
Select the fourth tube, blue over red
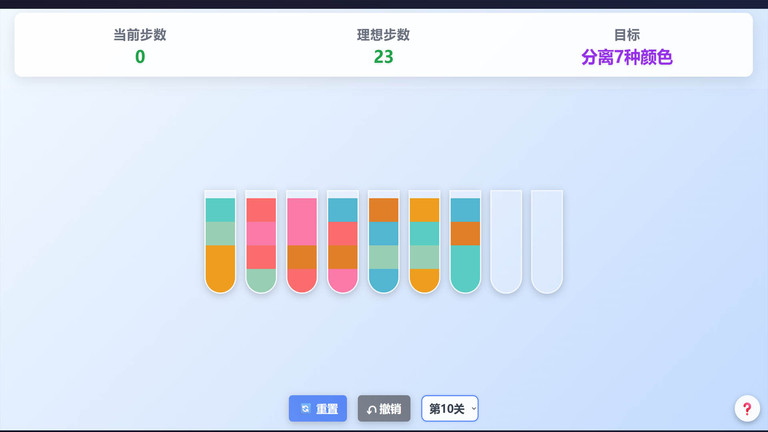tap(343, 242)
